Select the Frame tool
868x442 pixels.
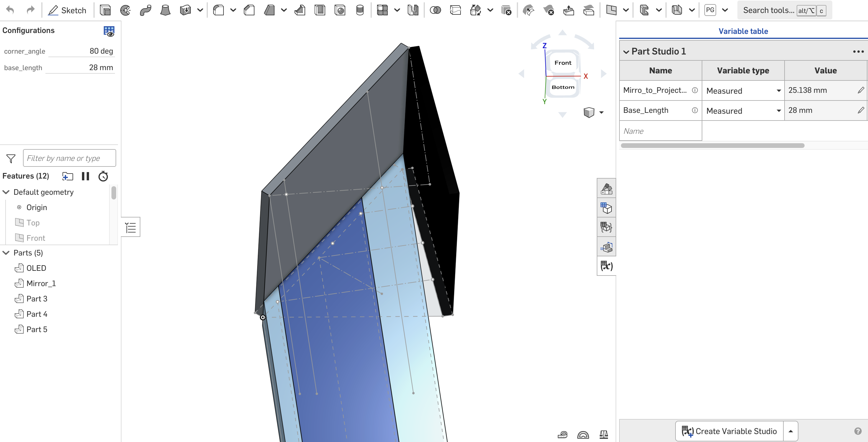(644, 10)
